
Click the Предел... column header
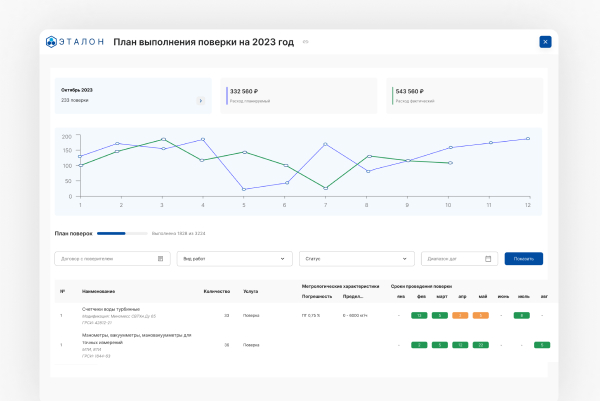pos(353,297)
